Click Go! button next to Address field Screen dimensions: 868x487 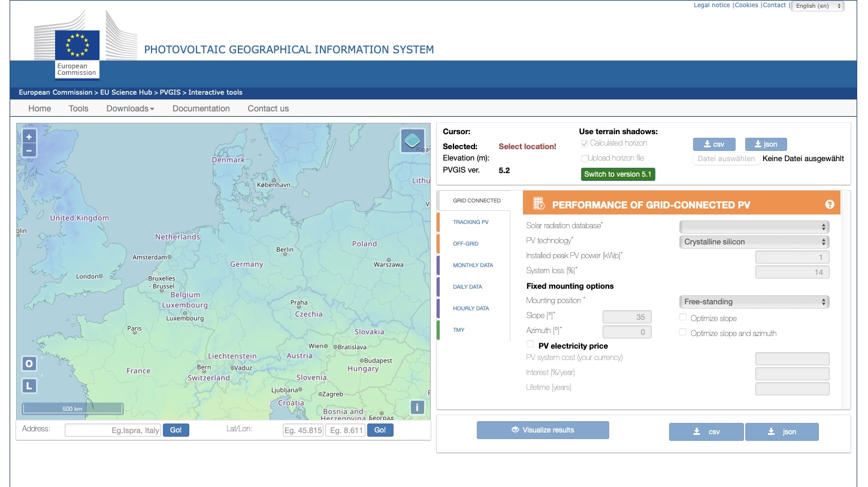(x=176, y=430)
